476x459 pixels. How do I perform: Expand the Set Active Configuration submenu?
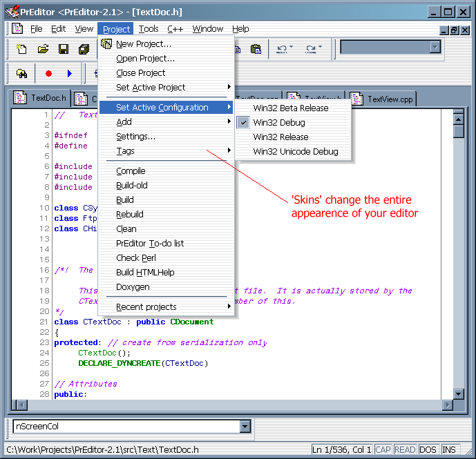pyautogui.click(x=166, y=108)
